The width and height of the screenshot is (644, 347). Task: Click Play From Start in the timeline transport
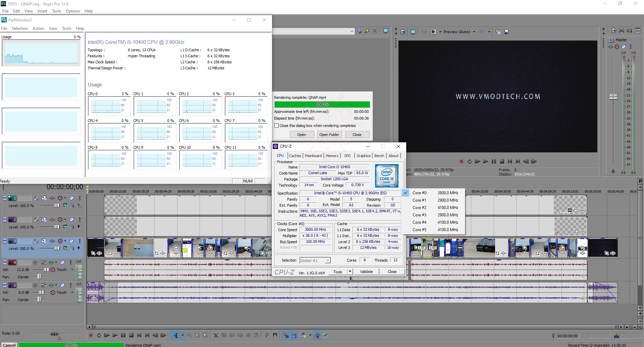pyautogui.click(x=107, y=335)
